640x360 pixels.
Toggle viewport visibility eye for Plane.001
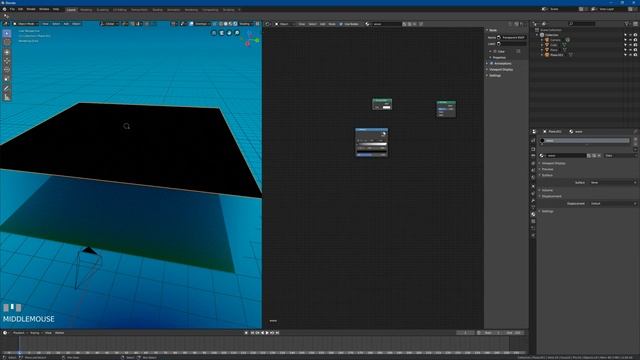tap(630, 55)
